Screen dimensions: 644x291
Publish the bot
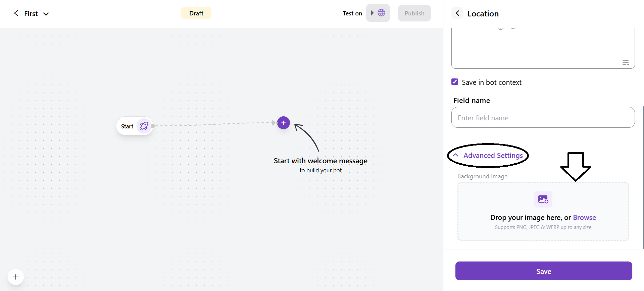tap(414, 13)
